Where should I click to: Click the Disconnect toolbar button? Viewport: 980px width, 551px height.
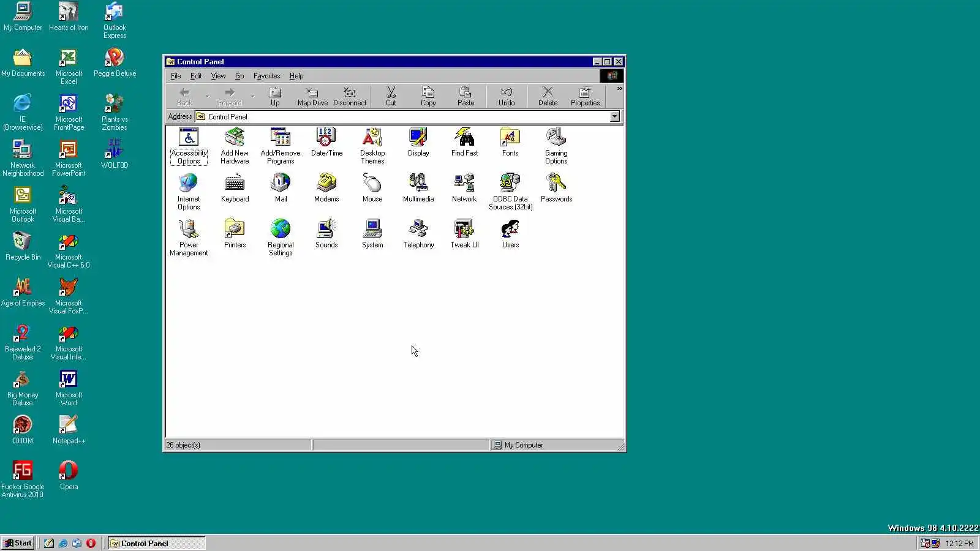point(350,96)
